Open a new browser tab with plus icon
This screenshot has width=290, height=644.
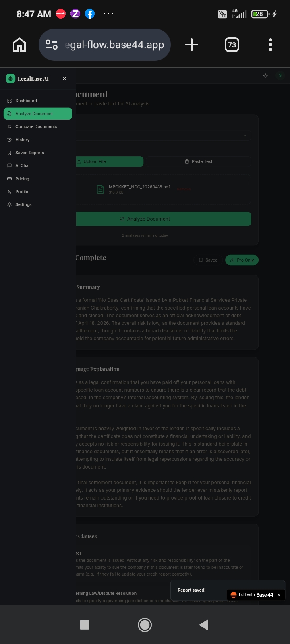192,45
